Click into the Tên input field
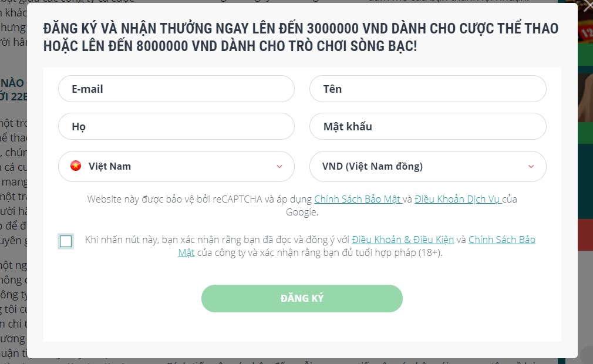 [x=427, y=89]
